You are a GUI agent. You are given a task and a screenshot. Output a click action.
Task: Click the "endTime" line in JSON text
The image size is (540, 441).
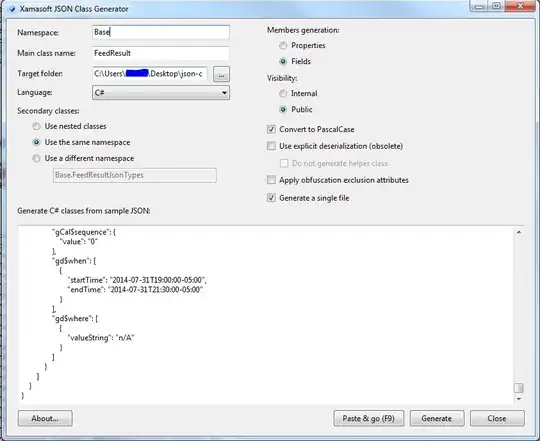click(x=135, y=290)
